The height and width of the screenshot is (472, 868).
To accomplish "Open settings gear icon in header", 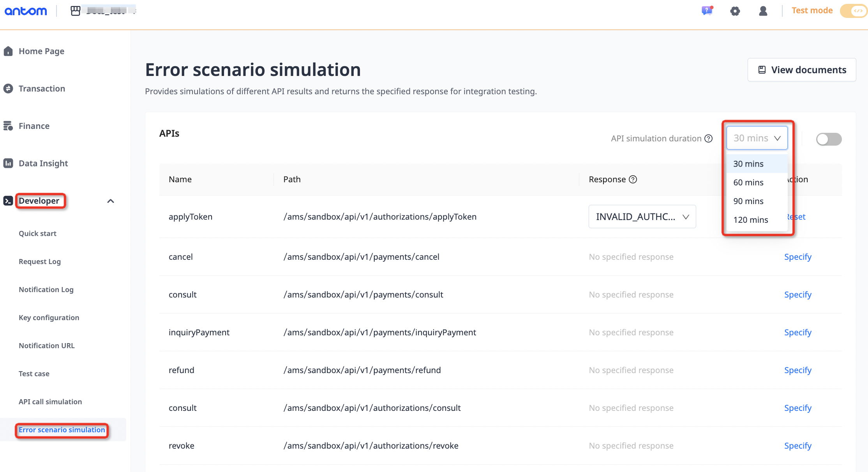I will coord(735,11).
